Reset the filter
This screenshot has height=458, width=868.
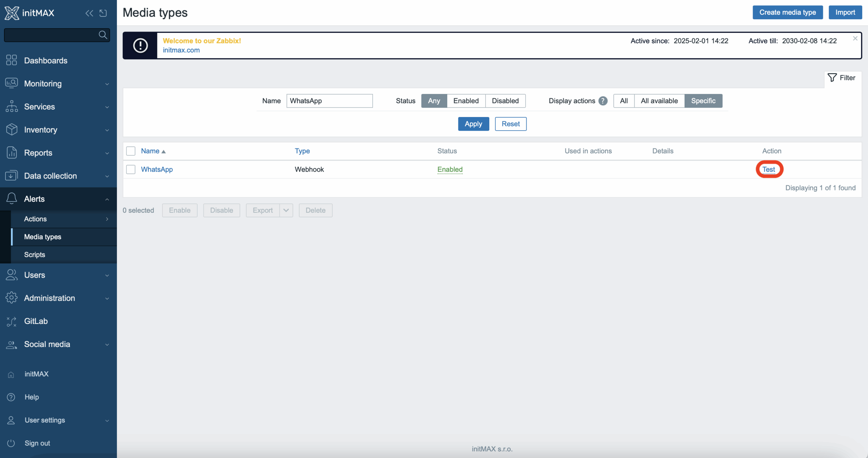click(x=511, y=124)
